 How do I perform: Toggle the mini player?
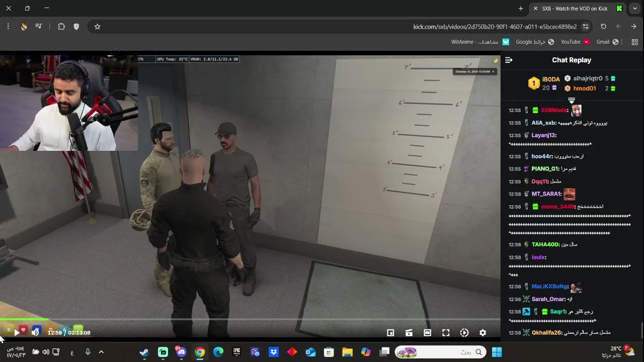pyautogui.click(x=390, y=333)
